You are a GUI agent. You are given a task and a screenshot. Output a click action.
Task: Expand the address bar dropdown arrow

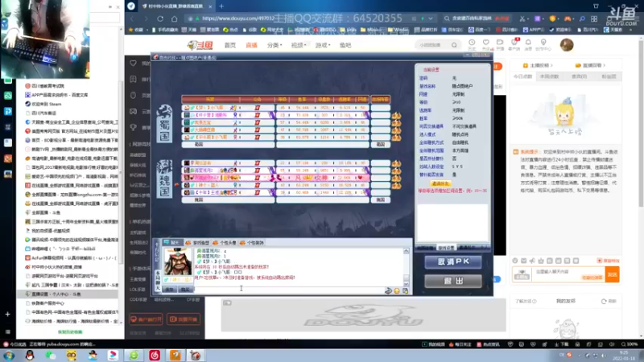pyautogui.click(x=431, y=19)
